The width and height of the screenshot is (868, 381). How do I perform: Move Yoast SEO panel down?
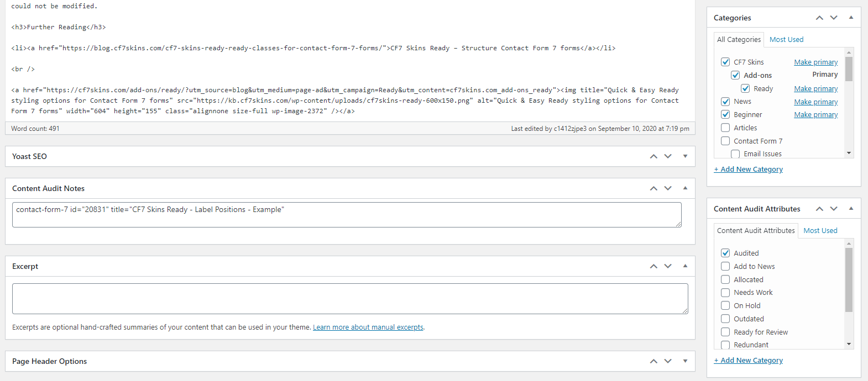pos(668,156)
